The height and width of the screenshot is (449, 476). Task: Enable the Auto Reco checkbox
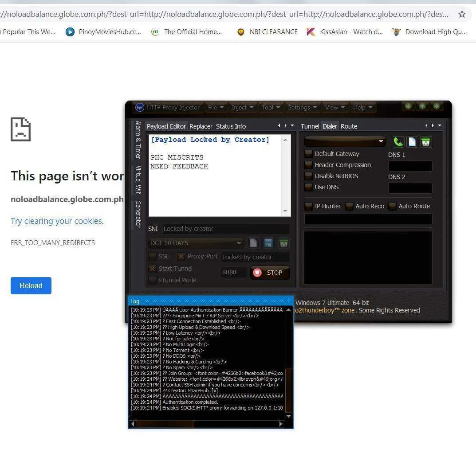tap(349, 206)
